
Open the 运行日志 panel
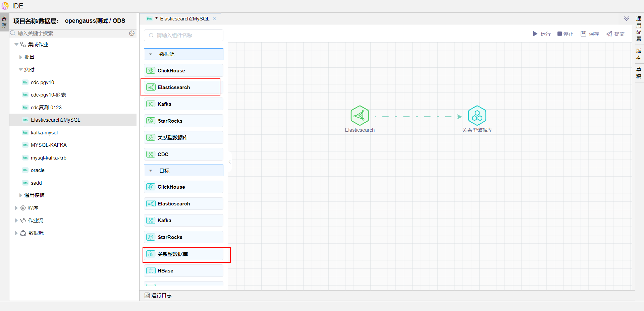pyautogui.click(x=158, y=295)
